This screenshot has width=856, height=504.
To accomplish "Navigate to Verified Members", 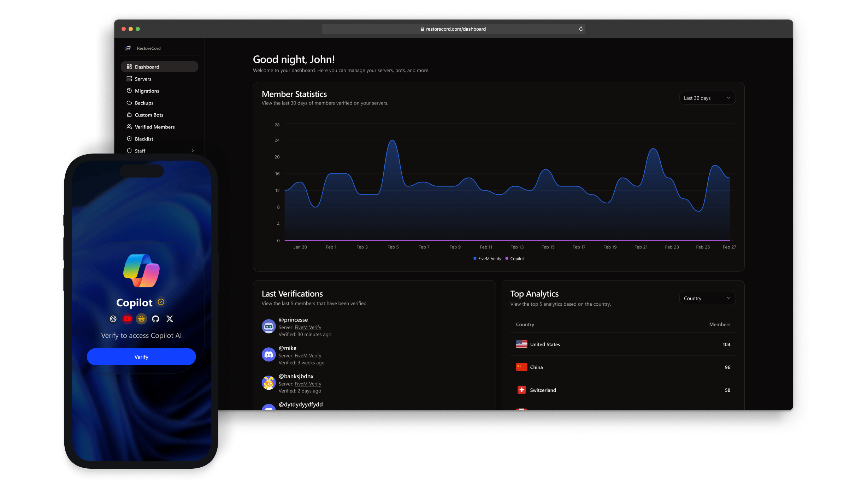I will (x=159, y=127).
